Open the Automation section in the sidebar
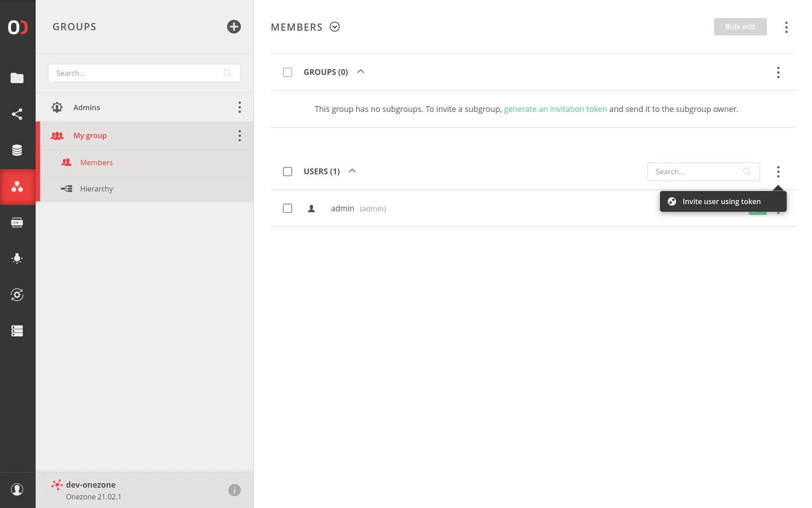 pyautogui.click(x=17, y=295)
